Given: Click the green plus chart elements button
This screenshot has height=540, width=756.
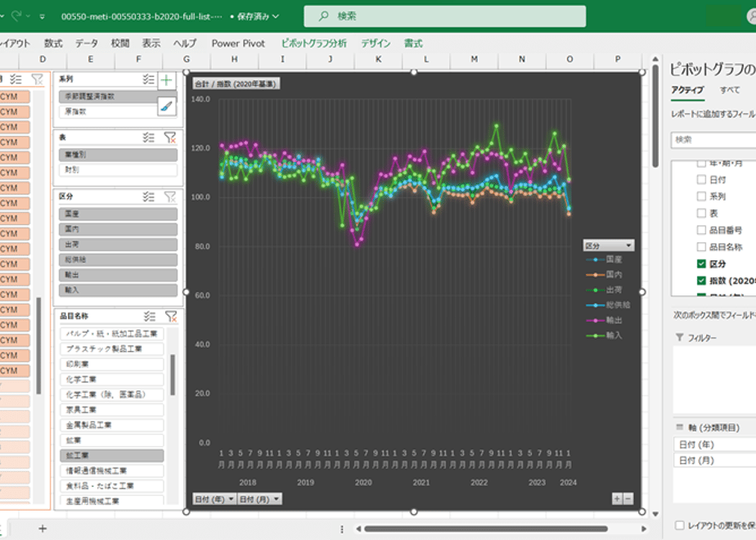Looking at the screenshot, I should point(166,80).
